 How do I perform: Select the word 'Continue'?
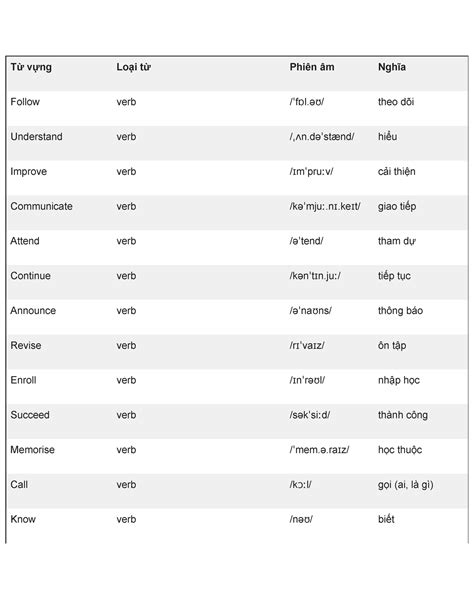[31, 276]
